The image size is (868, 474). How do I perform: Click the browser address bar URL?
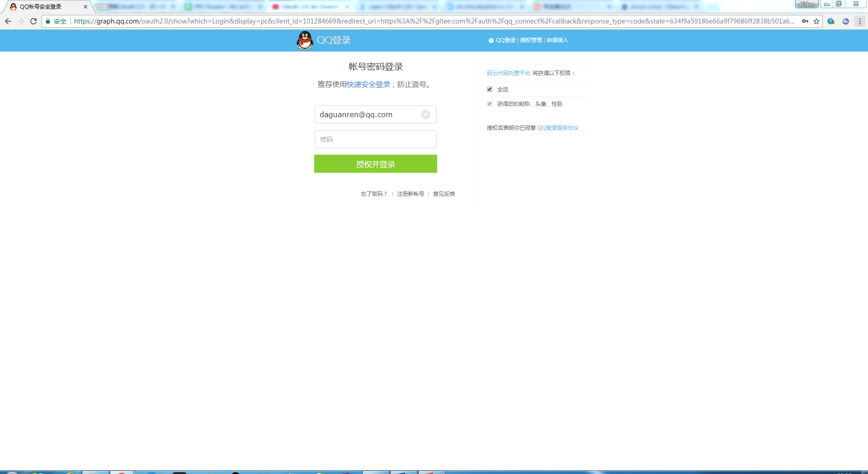pos(434,21)
